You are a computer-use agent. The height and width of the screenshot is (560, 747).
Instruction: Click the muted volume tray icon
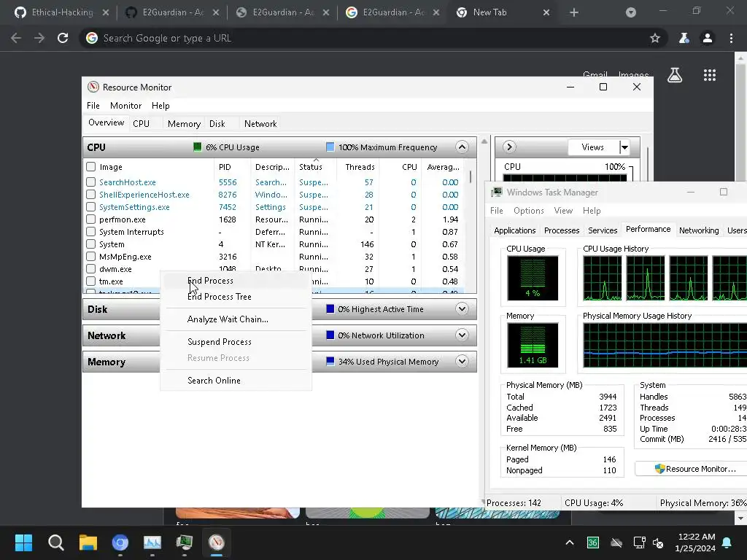[x=658, y=542]
